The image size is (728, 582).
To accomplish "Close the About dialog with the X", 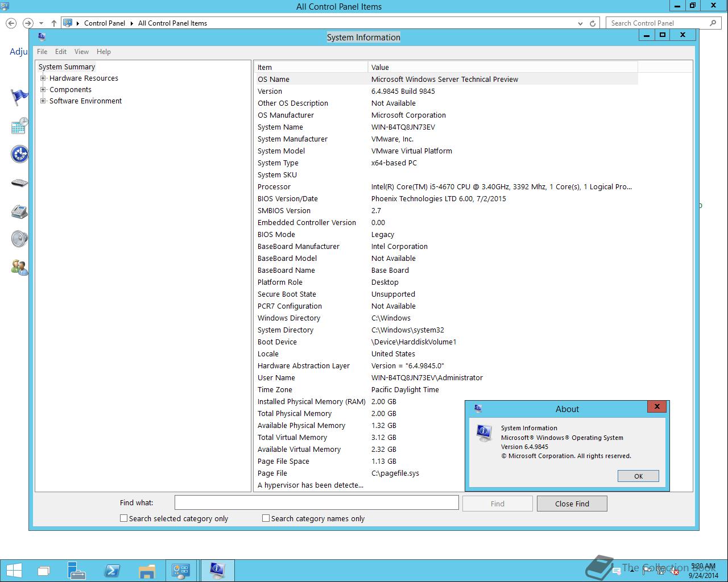I will tap(657, 406).
